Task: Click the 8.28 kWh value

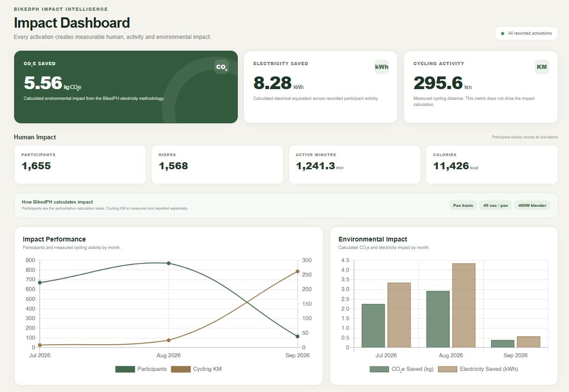Action: (x=279, y=83)
